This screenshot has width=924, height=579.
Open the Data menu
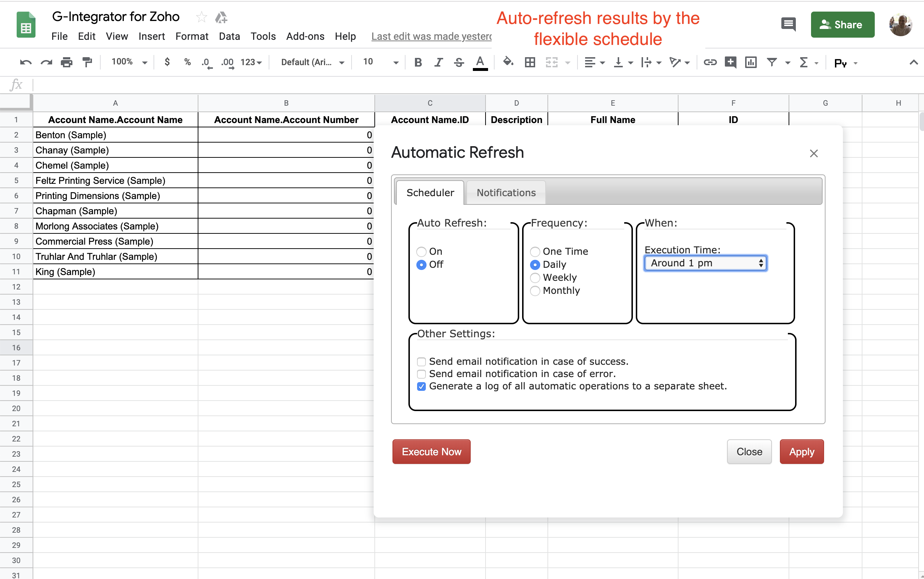point(230,37)
